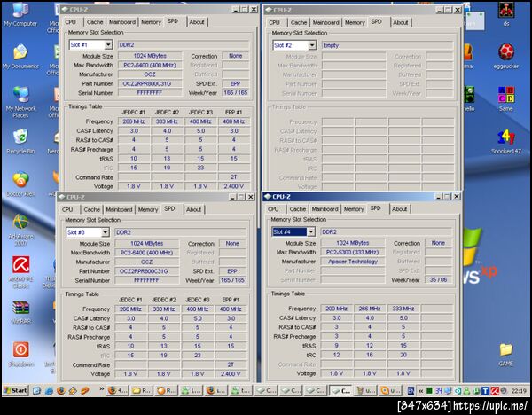Launch Snooker147 from the desktop

505,138
